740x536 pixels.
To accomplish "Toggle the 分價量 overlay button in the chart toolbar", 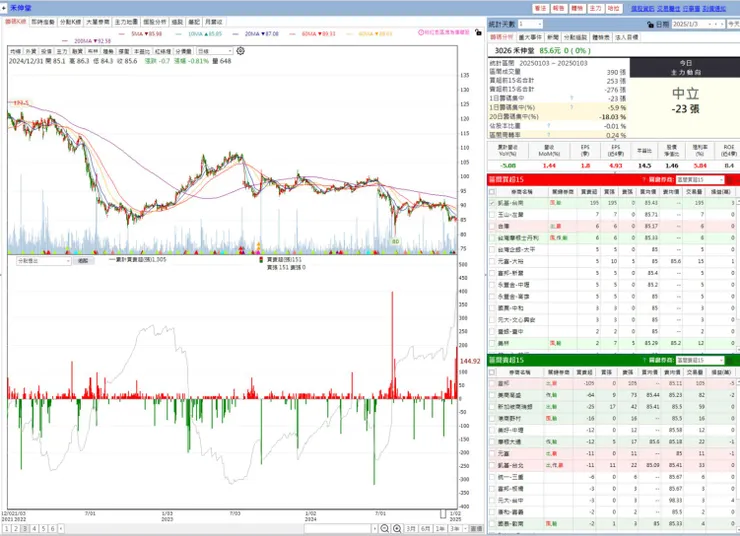I will (x=184, y=51).
